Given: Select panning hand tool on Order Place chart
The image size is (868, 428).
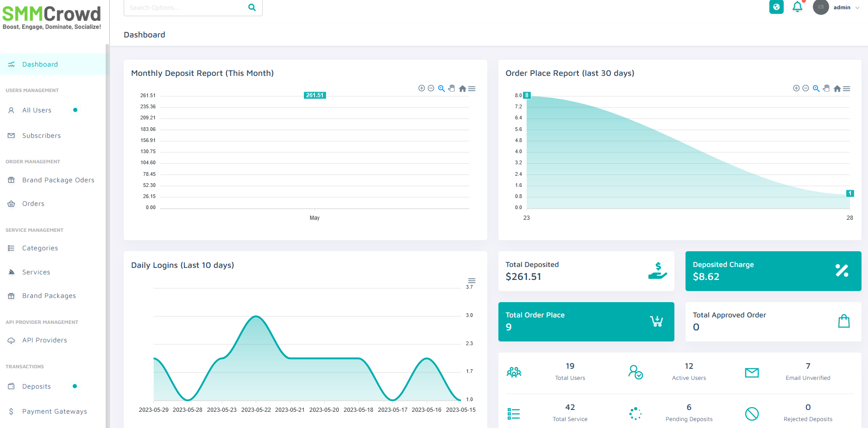Looking at the screenshot, I should (x=826, y=88).
